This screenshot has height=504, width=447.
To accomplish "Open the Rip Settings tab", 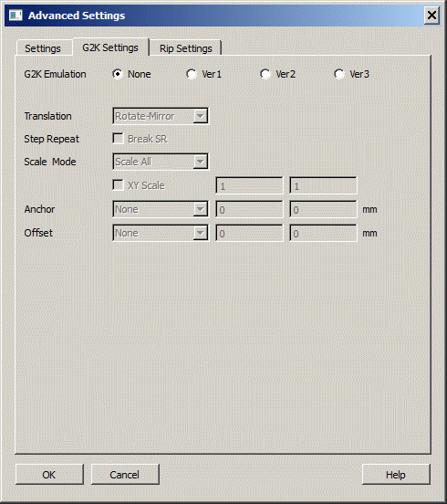I will click(x=185, y=48).
